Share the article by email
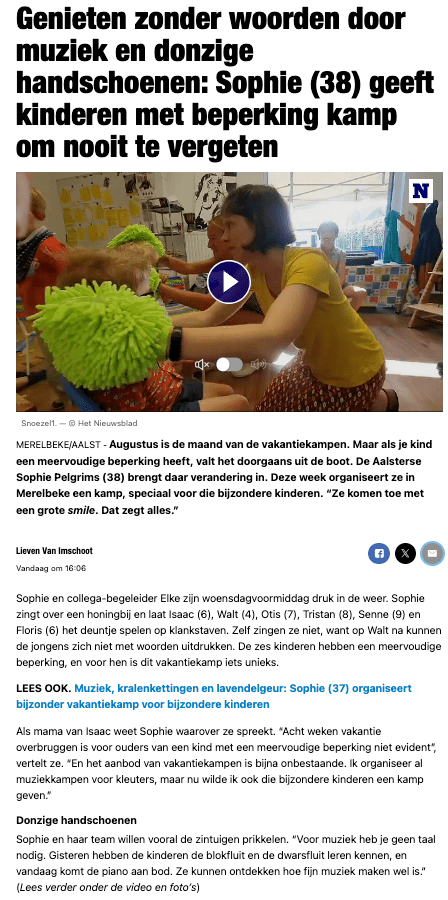The width and height of the screenshot is (448, 900). (x=432, y=553)
